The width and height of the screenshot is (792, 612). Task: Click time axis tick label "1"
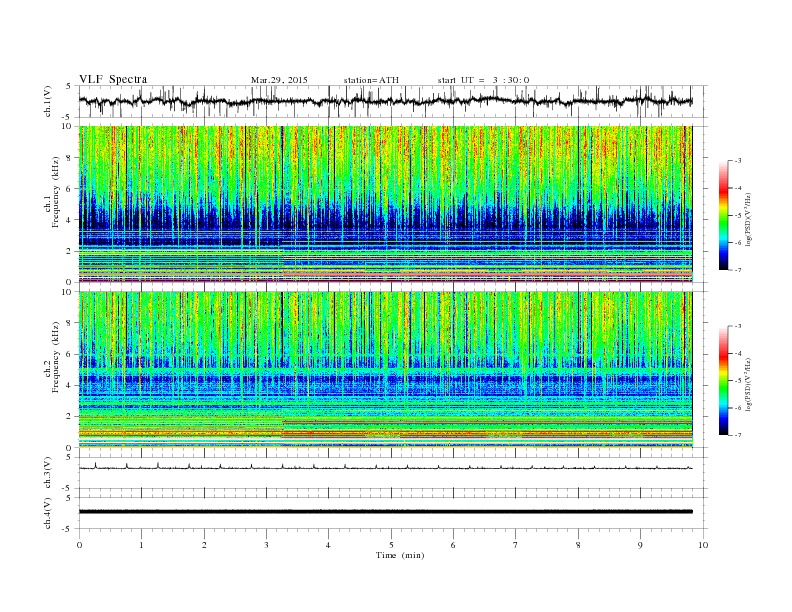[x=141, y=545]
